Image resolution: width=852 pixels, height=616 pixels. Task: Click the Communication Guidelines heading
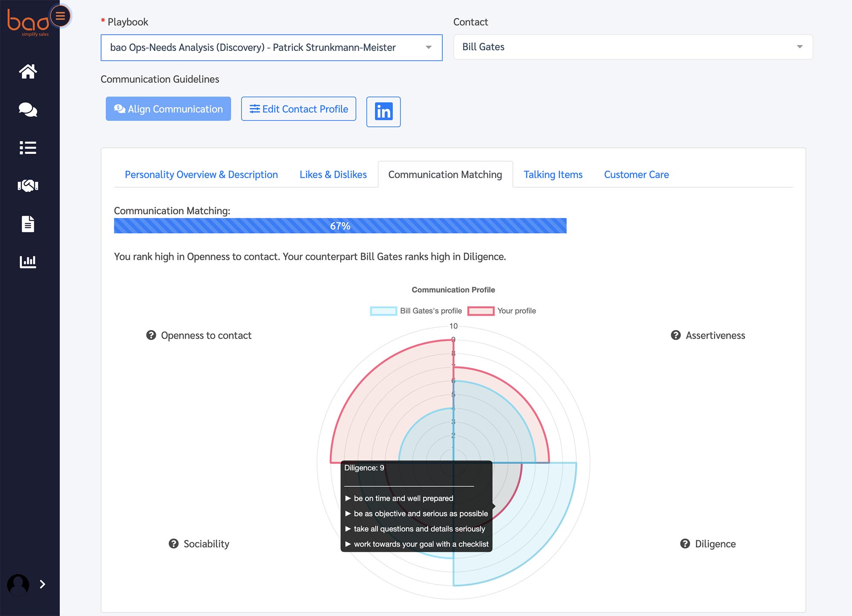pos(160,79)
